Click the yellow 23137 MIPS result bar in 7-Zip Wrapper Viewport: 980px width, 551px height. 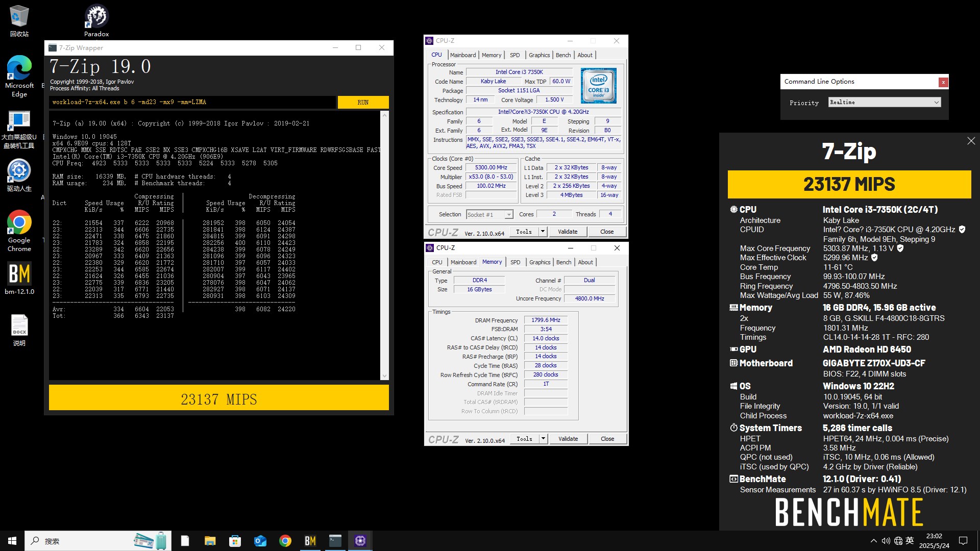[x=219, y=397]
